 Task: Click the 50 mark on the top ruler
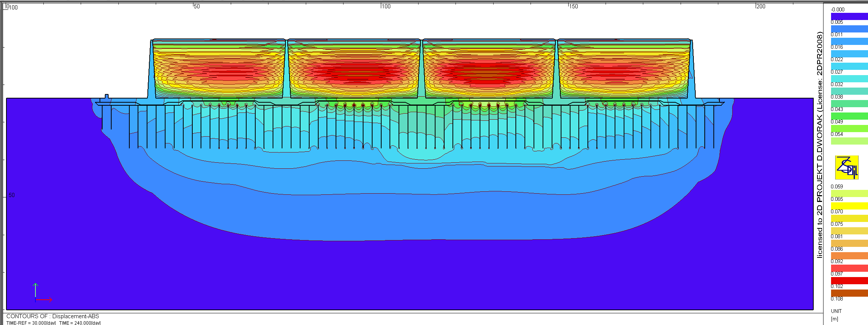196,6
